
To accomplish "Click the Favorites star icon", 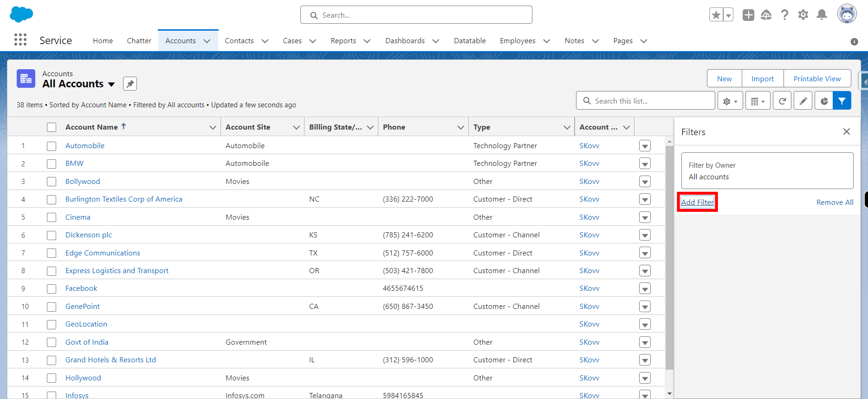I will click(716, 15).
